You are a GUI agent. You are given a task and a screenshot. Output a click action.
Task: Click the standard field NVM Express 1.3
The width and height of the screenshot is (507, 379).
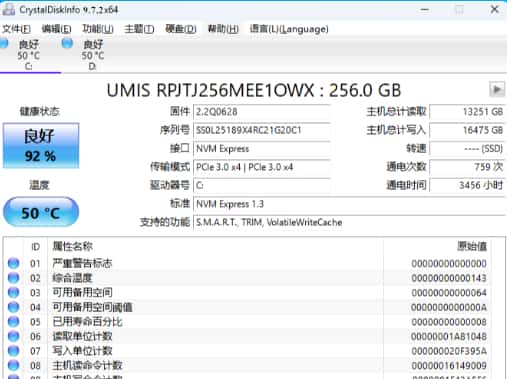(x=349, y=204)
